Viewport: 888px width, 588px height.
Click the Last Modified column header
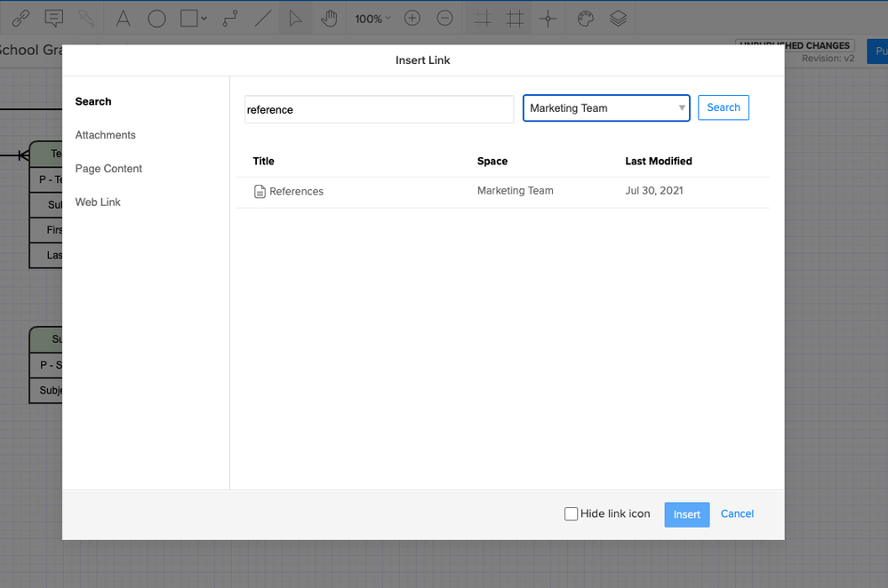(x=659, y=162)
